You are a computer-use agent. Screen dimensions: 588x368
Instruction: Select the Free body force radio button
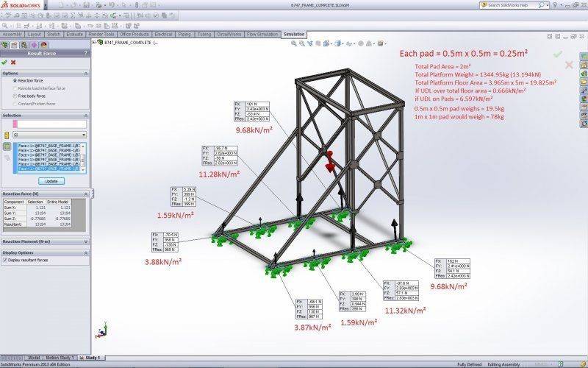pos(15,96)
